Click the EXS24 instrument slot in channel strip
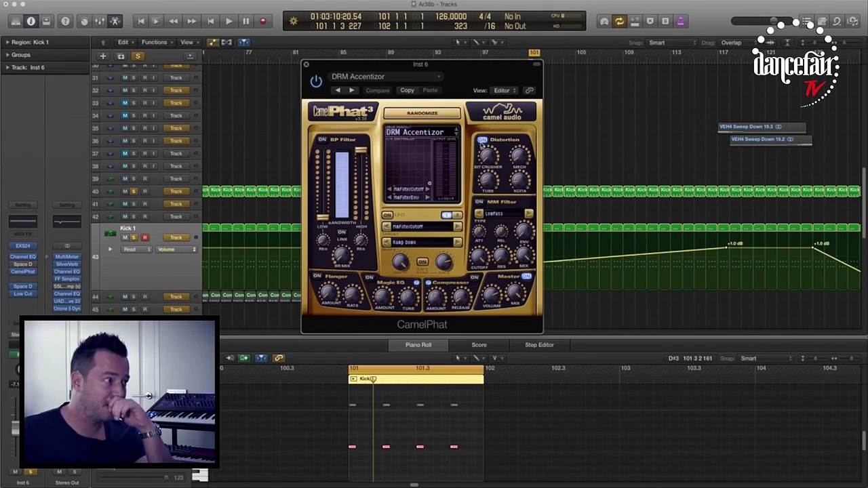 point(22,245)
